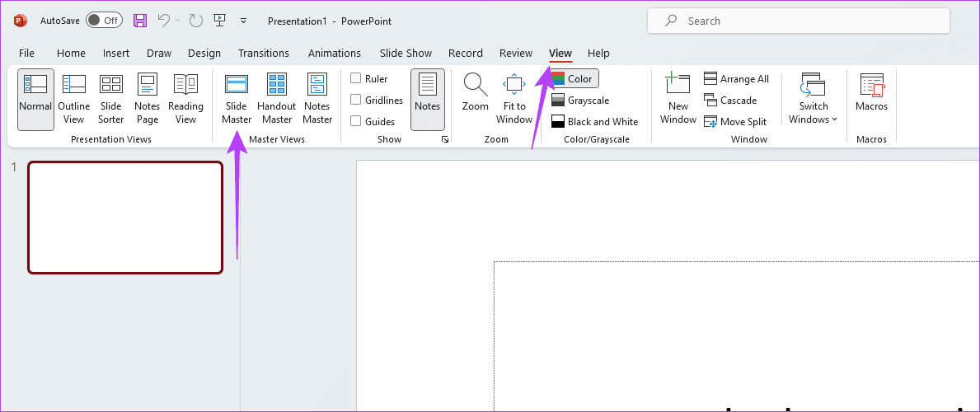Open a New Window

coord(678,98)
